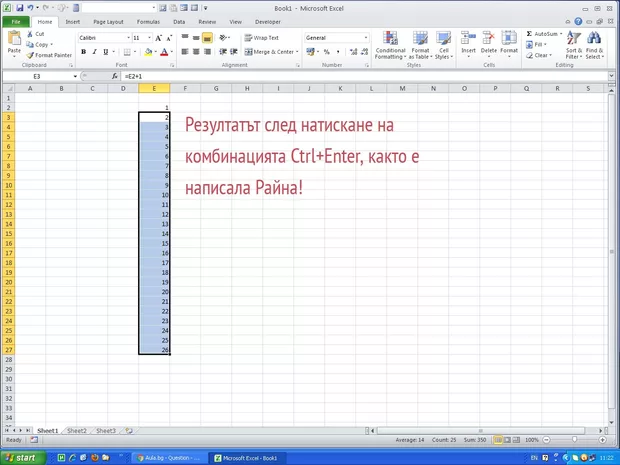This screenshot has width=620, height=465.
Task: Increase font size with Grow Font icon
Action: point(158,38)
